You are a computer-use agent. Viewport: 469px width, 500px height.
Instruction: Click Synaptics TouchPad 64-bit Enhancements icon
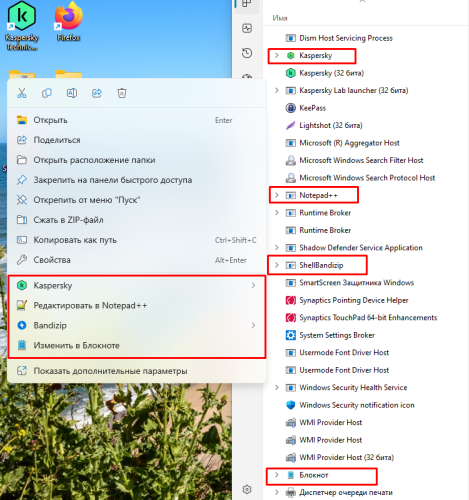pyautogui.click(x=291, y=317)
